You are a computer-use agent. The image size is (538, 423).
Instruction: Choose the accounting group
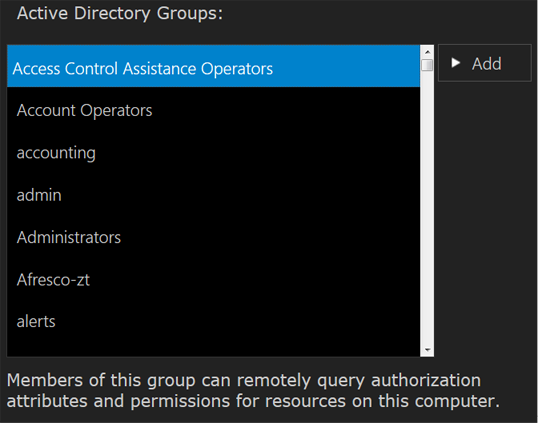213,153
